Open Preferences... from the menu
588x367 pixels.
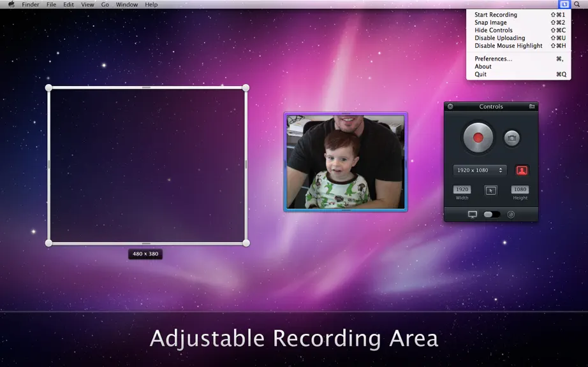click(518, 59)
